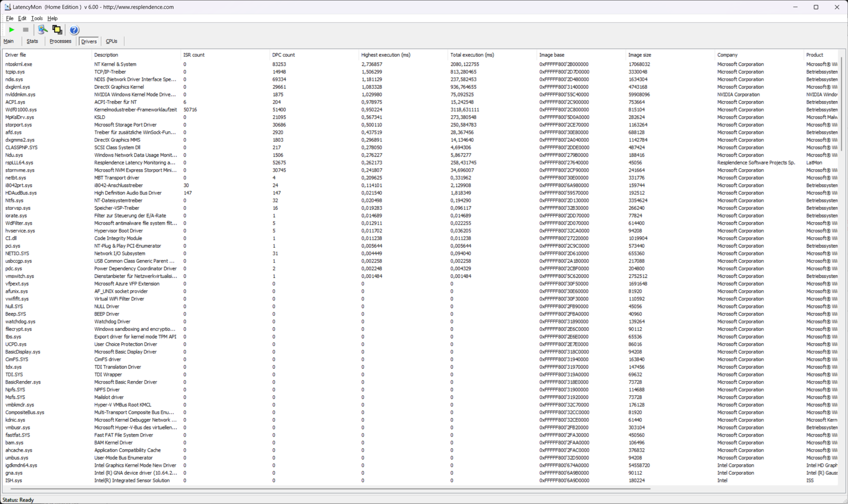Go to the Stats tab
This screenshot has height=504, width=848.
coord(32,41)
